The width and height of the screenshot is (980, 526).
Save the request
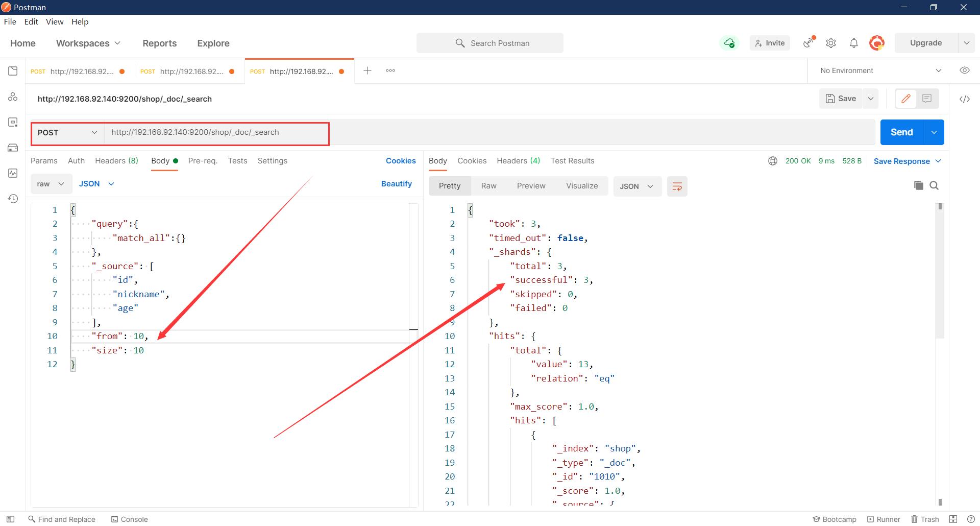coord(841,99)
